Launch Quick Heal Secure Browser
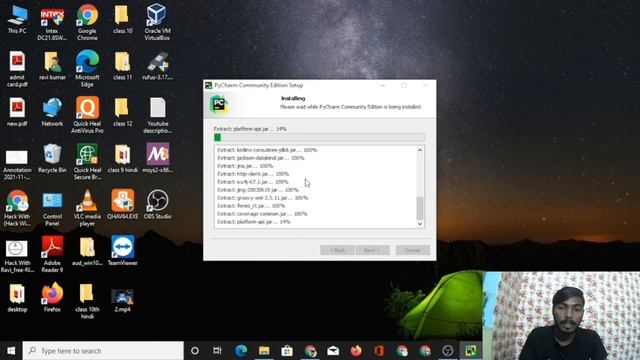Image resolution: width=640 pixels, height=360 pixels. [87, 162]
